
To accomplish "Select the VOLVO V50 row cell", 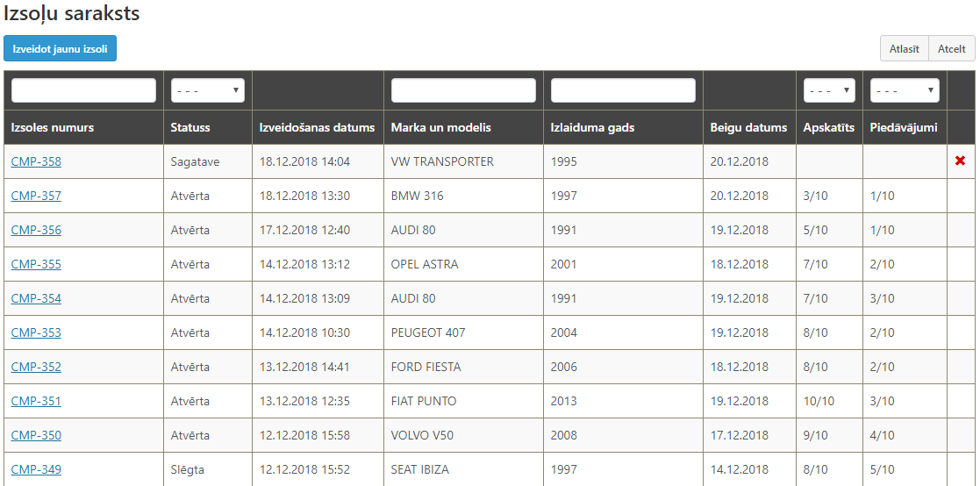I will [422, 435].
